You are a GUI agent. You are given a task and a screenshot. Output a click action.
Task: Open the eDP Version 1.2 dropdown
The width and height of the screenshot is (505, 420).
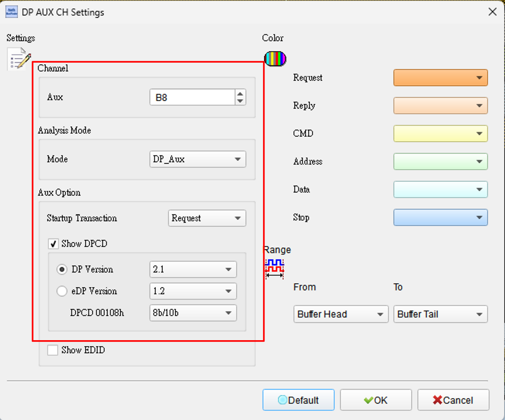pos(193,291)
